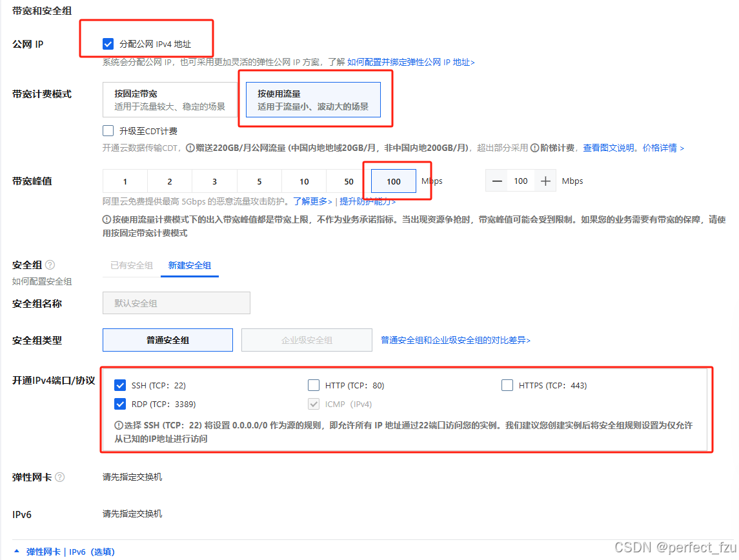
Task: Click the info icon before 阶梯计费
Action: [x=535, y=147]
